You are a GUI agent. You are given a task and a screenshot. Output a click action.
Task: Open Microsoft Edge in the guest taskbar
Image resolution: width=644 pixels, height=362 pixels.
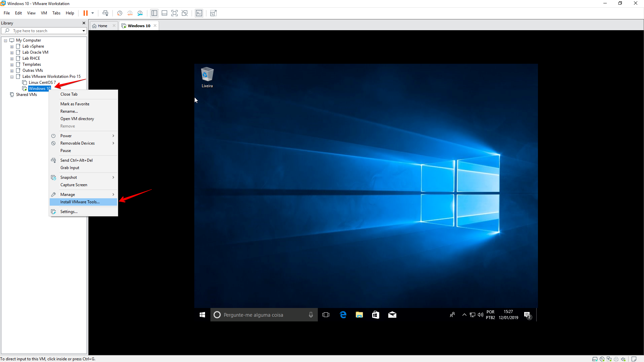coord(343,315)
